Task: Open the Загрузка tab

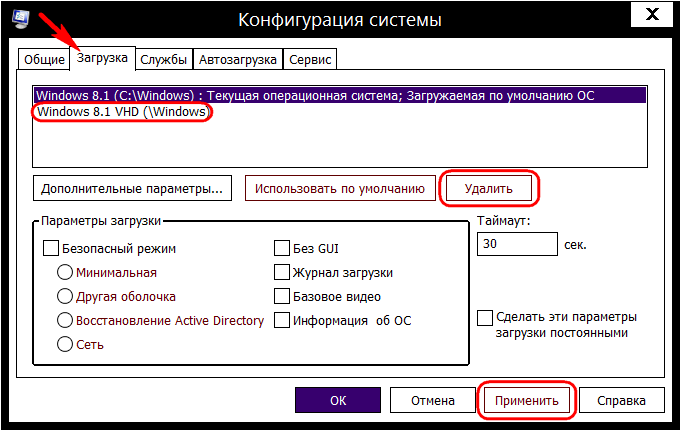Action: (102, 58)
